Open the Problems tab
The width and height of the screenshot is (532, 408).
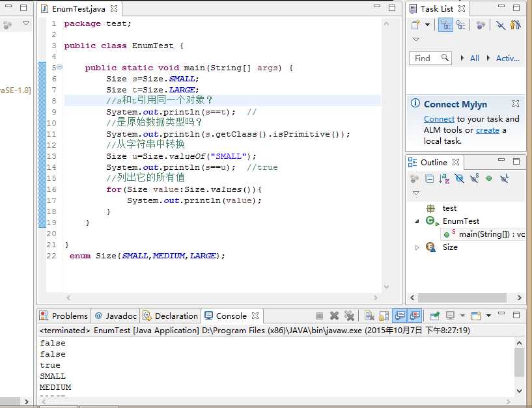pos(64,316)
